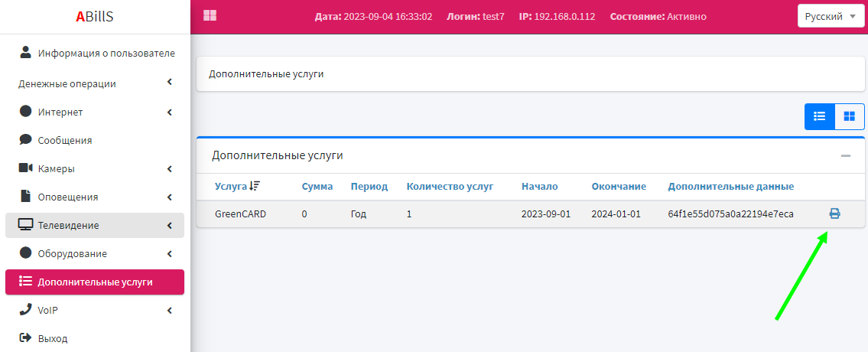Click the Состояние: Активно status text
The height and width of the screenshot is (352, 868).
[658, 17]
